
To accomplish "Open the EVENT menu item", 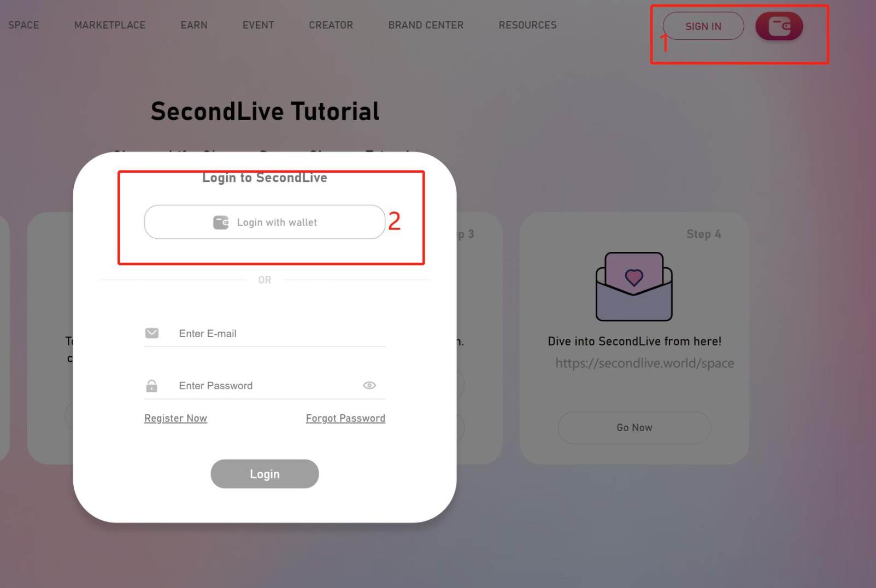I will coord(258,25).
